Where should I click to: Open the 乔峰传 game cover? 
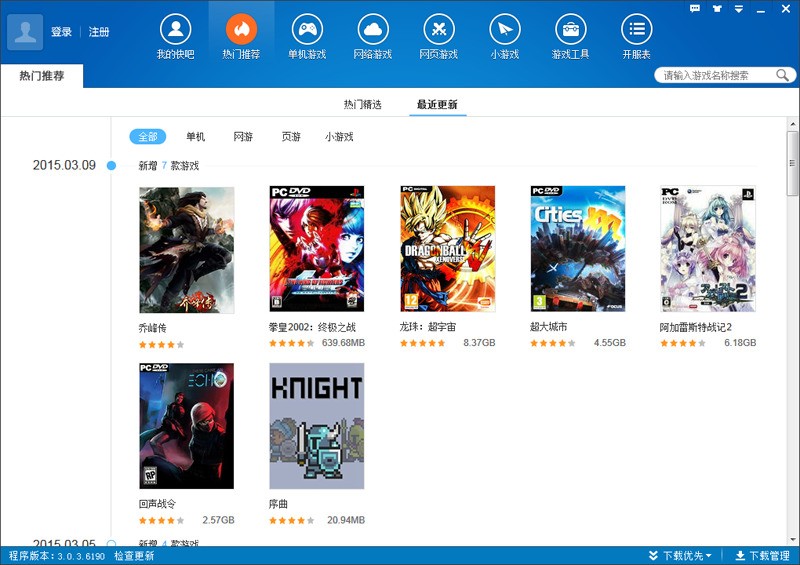click(x=187, y=249)
